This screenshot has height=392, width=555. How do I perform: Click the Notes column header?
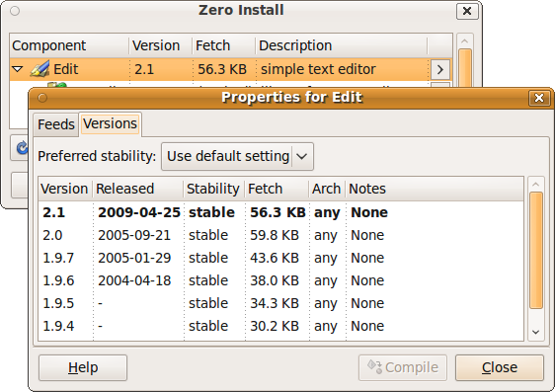tap(435, 189)
